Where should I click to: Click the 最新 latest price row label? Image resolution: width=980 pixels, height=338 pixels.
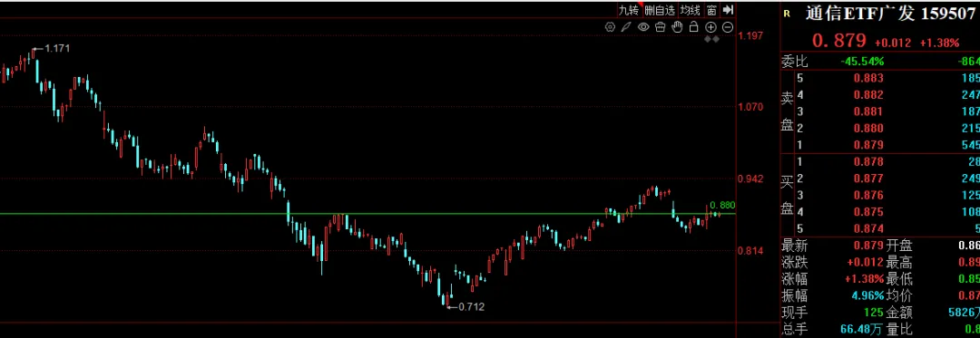[794, 246]
